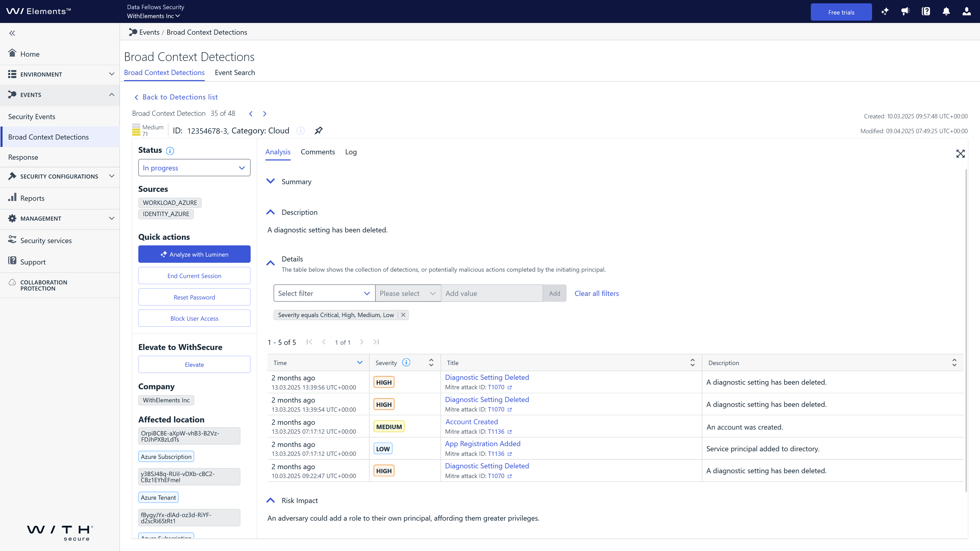This screenshot has height=551, width=980.
Task: Click the Add value input field
Action: tap(492, 293)
